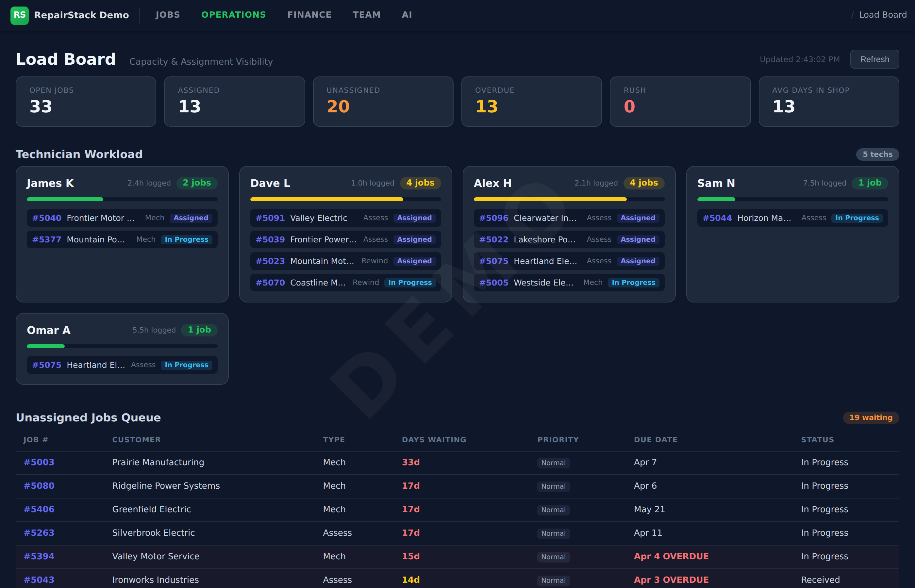Click Alex H's '4 jobs' badge
This screenshot has width=915, height=588.
(x=644, y=183)
